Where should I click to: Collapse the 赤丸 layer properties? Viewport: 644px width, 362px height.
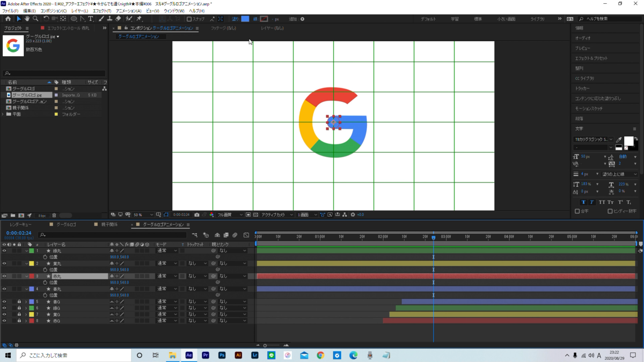point(26,276)
